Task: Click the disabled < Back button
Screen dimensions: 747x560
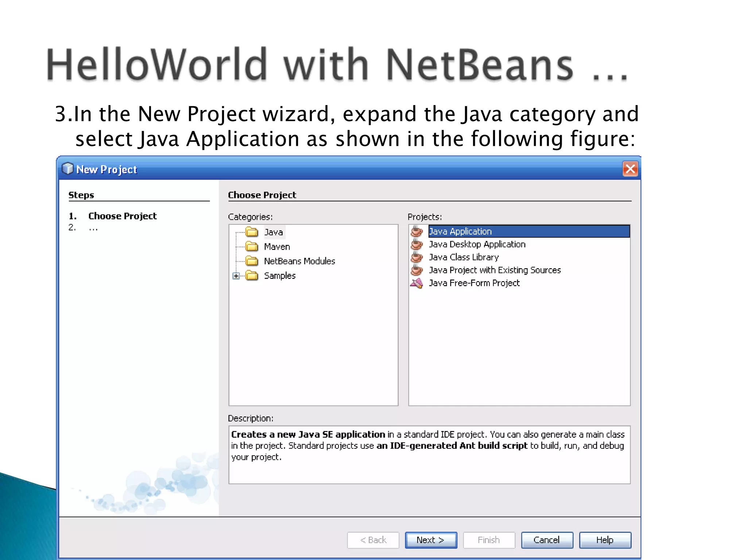Action: click(x=373, y=540)
